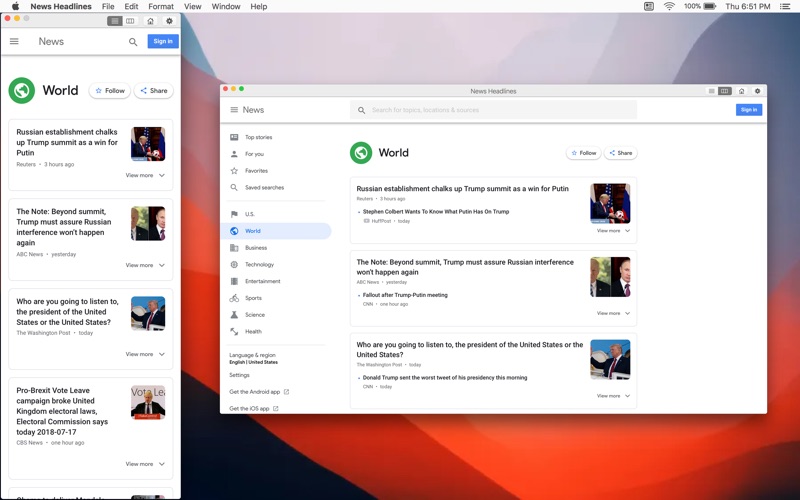Click search field for topics, locations & sources

click(x=493, y=110)
